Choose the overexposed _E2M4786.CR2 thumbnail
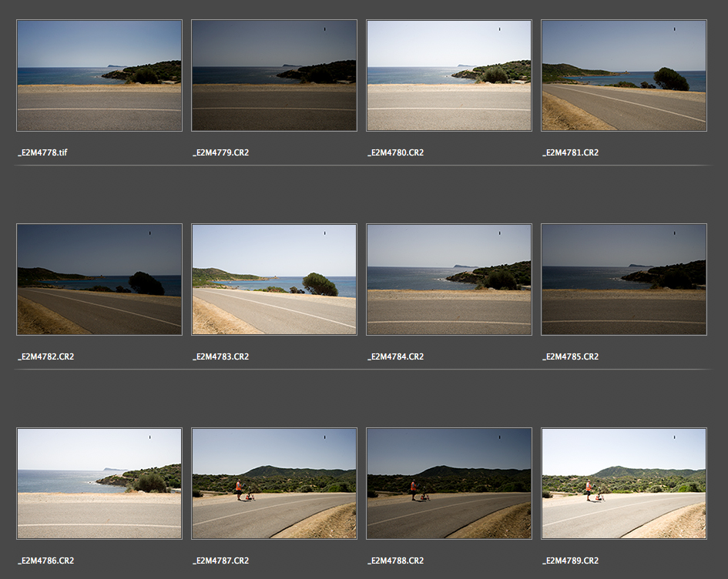 click(x=99, y=484)
